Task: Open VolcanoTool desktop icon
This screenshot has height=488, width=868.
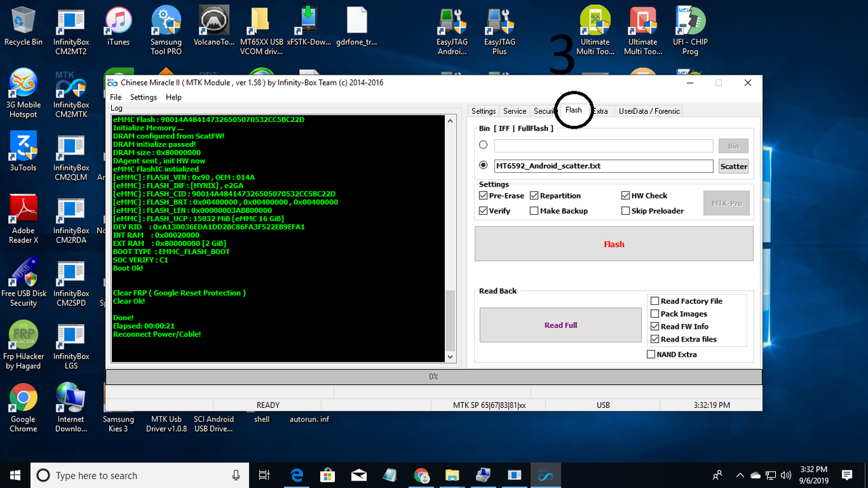Action: coord(214,27)
